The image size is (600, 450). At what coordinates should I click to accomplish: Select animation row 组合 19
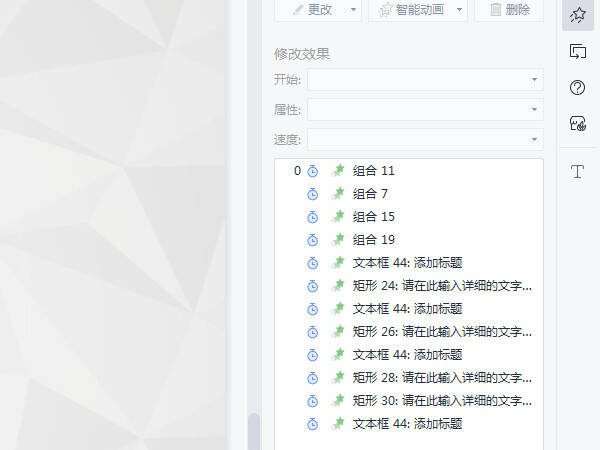pyautogui.click(x=409, y=240)
